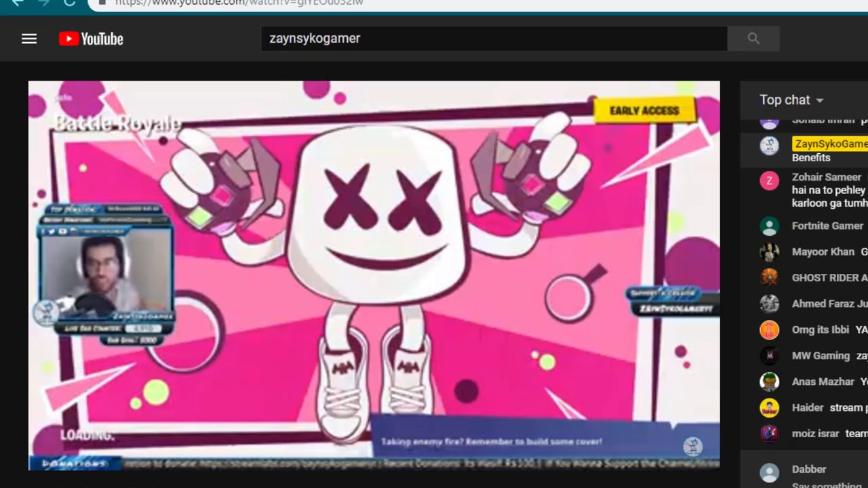
Task: Click the 'Zohair Sameer' chat name
Action: (827, 177)
